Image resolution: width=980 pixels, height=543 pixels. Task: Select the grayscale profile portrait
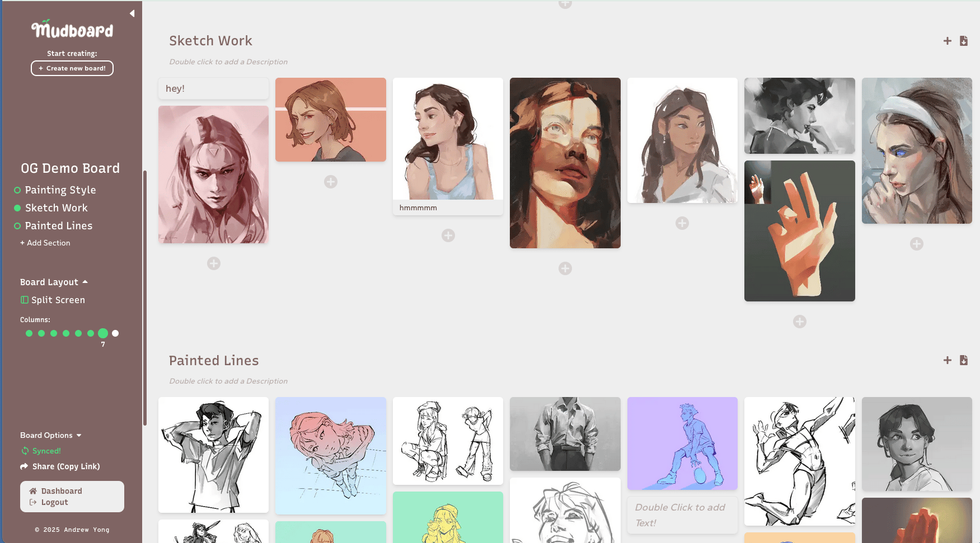[x=800, y=116]
